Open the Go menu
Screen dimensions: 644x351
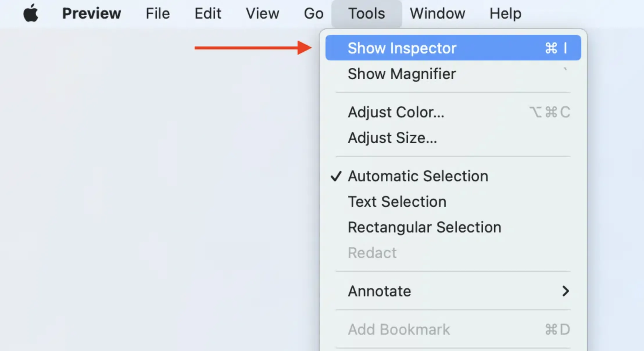pos(313,13)
